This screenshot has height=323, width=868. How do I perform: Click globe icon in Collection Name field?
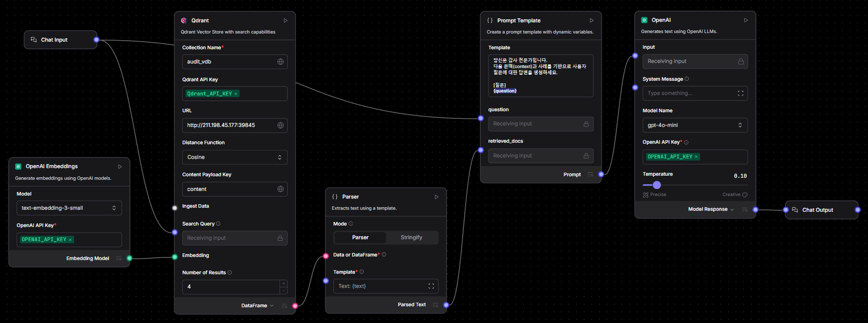point(281,61)
